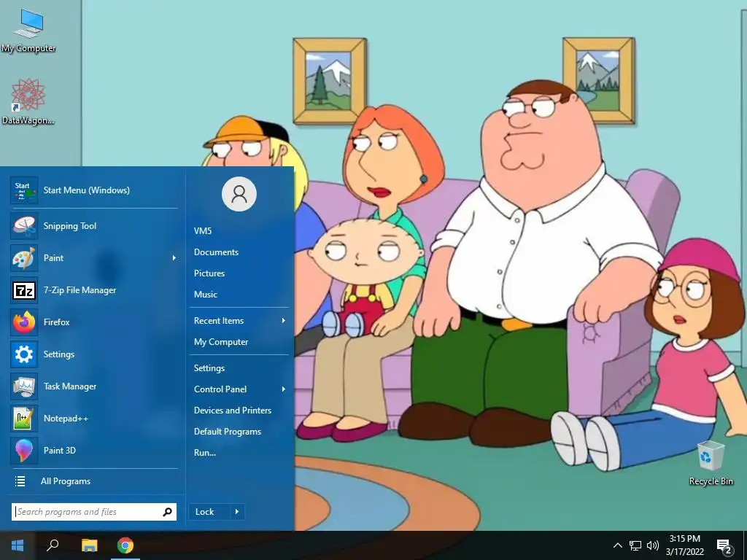
Task: Open the Task Manager icon
Action: (x=24, y=386)
